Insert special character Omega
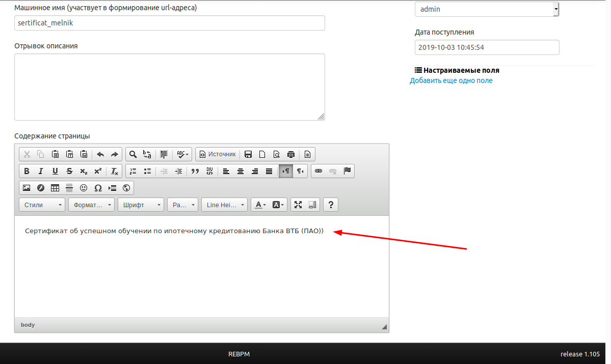The width and height of the screenshot is (611, 364). click(x=98, y=188)
